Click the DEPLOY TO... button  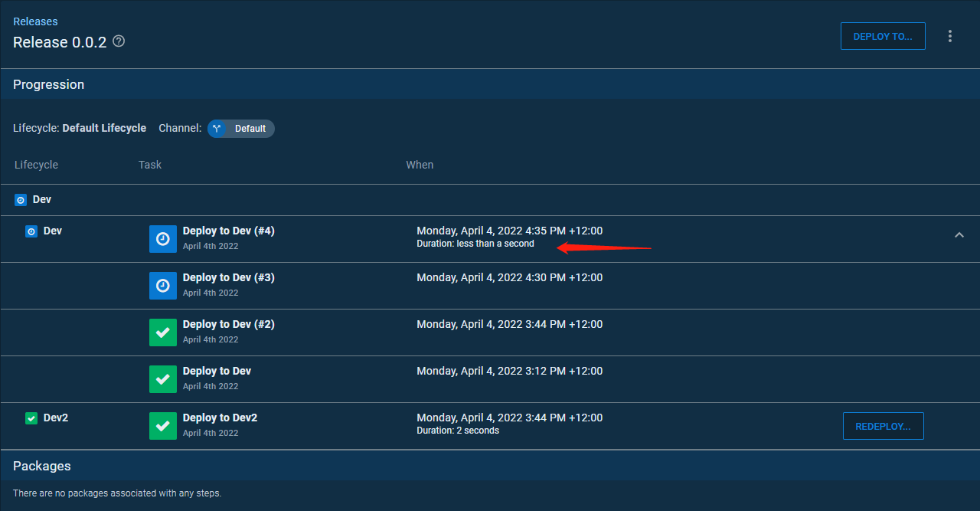click(883, 35)
